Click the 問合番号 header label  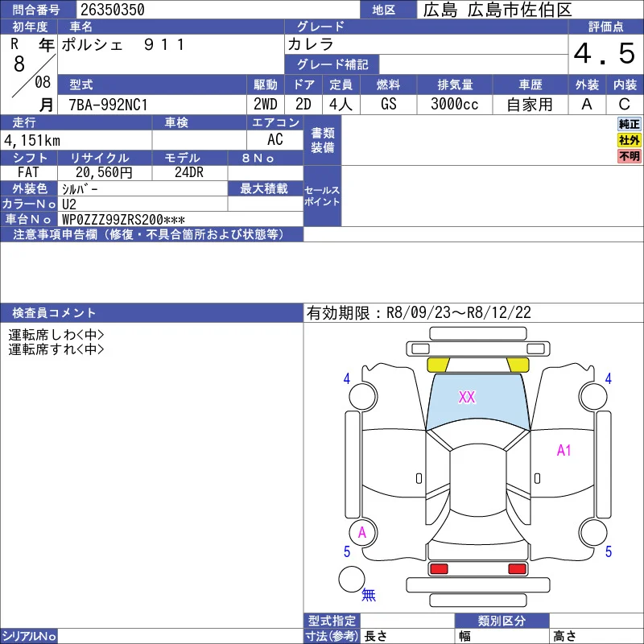pos(36,10)
